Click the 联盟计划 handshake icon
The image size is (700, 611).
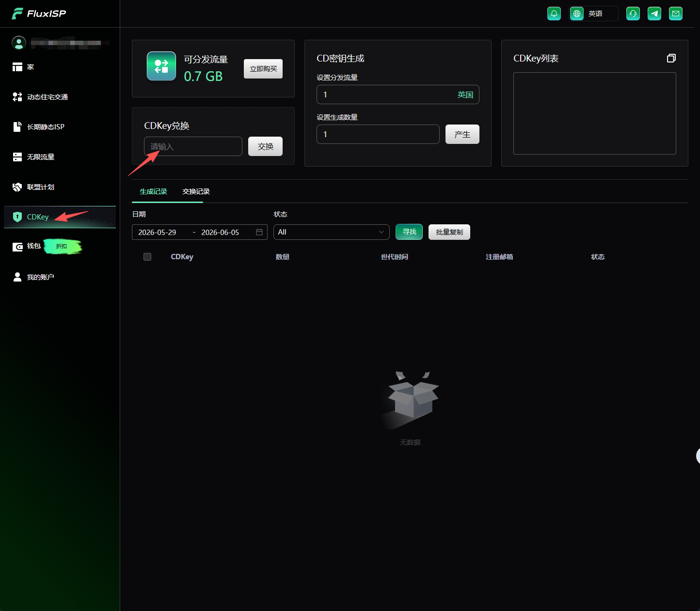tap(17, 187)
